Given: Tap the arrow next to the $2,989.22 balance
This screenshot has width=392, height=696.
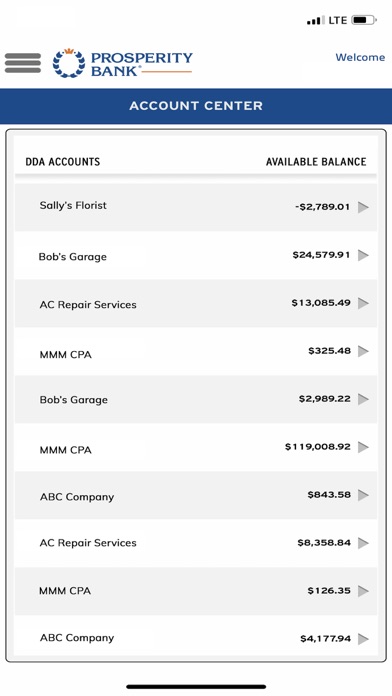Looking at the screenshot, I should click(x=363, y=399).
